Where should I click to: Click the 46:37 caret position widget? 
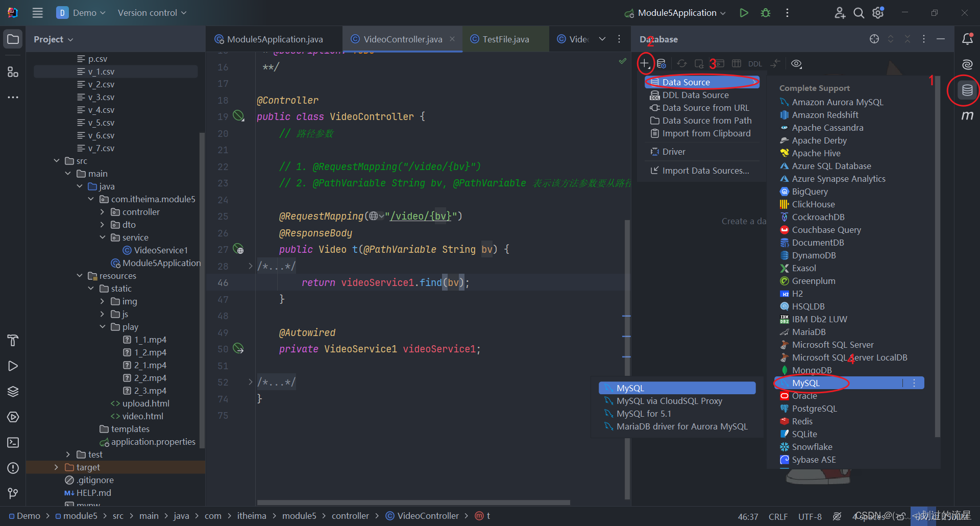pyautogui.click(x=748, y=517)
